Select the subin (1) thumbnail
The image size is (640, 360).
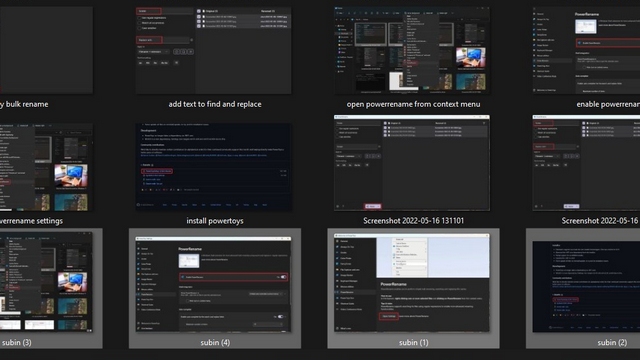pyautogui.click(x=412, y=282)
